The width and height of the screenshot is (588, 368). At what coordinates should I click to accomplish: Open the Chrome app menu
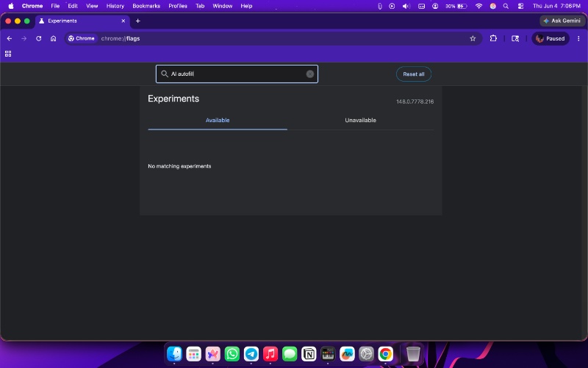pos(32,6)
